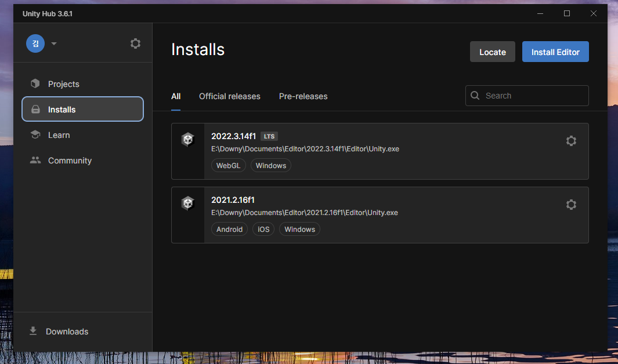The height and width of the screenshot is (364, 618).
Task: Click the Installs page heading
Action: [198, 50]
